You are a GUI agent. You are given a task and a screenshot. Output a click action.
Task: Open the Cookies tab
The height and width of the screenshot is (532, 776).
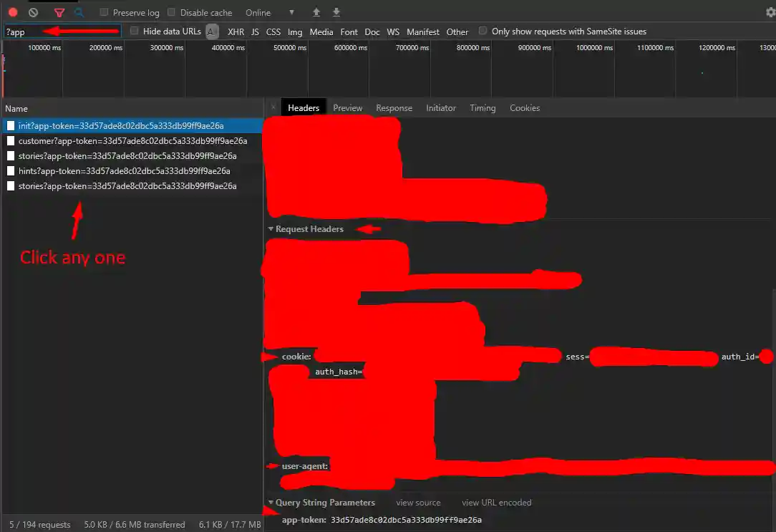click(524, 108)
